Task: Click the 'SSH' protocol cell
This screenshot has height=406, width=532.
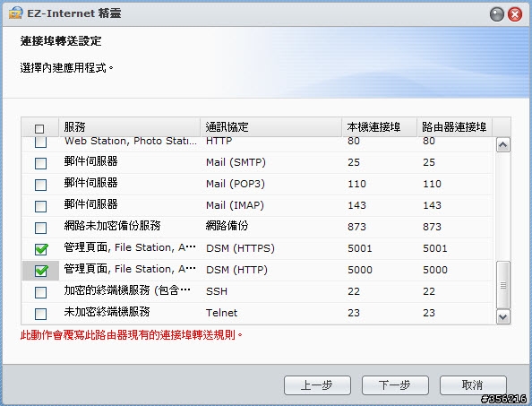Action: click(x=217, y=291)
